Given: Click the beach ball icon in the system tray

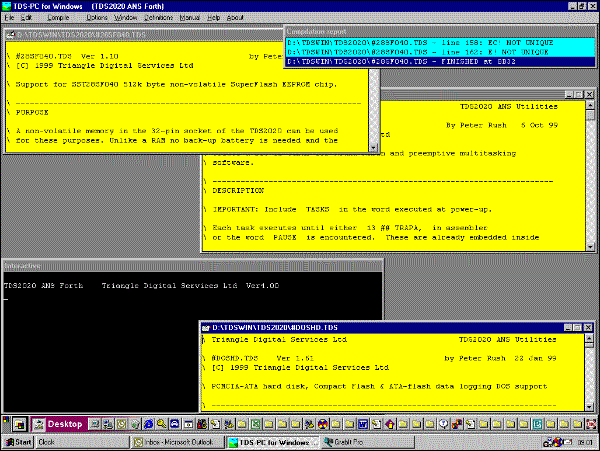Looking at the screenshot, I should click(558, 442).
